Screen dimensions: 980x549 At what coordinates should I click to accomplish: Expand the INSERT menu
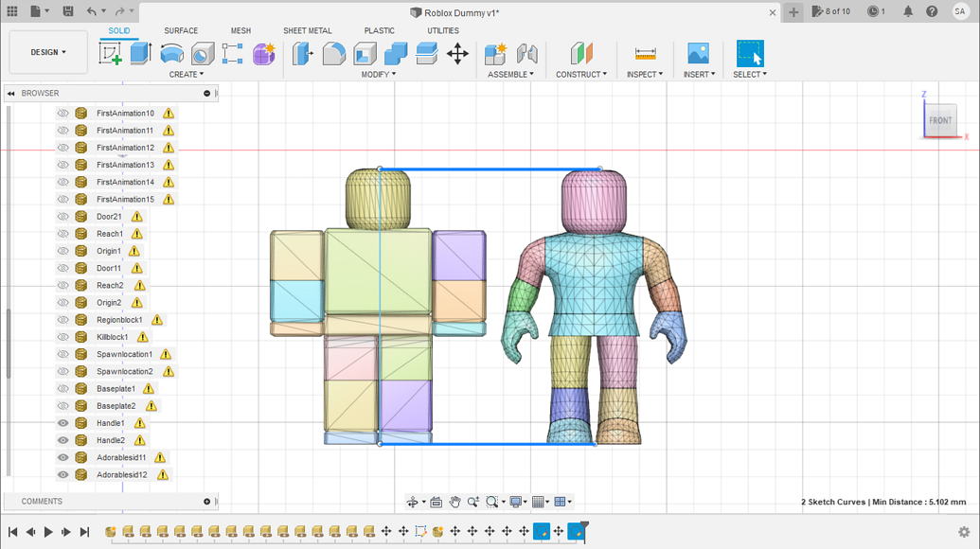pyautogui.click(x=699, y=75)
